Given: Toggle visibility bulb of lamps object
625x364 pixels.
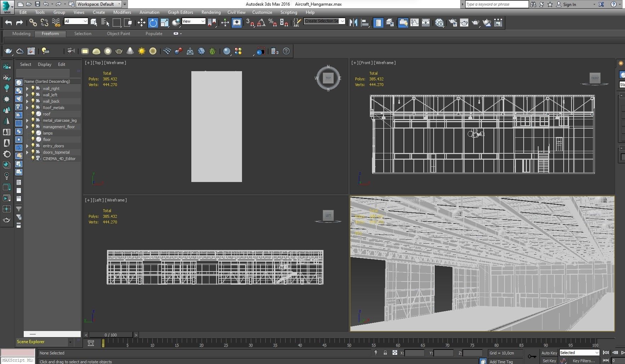Looking at the screenshot, I should click(x=33, y=133).
